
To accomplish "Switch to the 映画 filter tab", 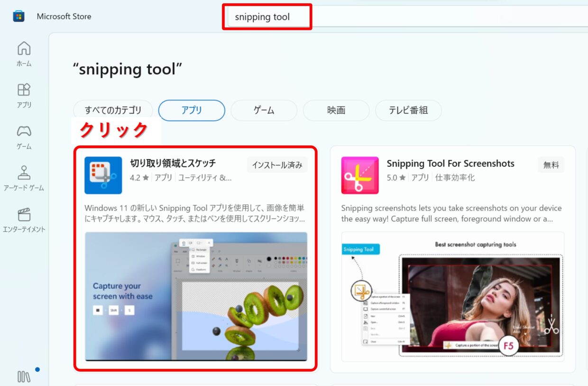I will (336, 110).
